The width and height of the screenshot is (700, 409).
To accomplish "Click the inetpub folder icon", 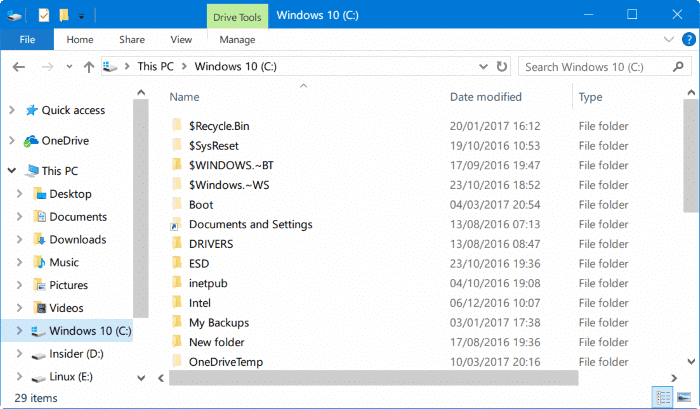I will click(177, 282).
